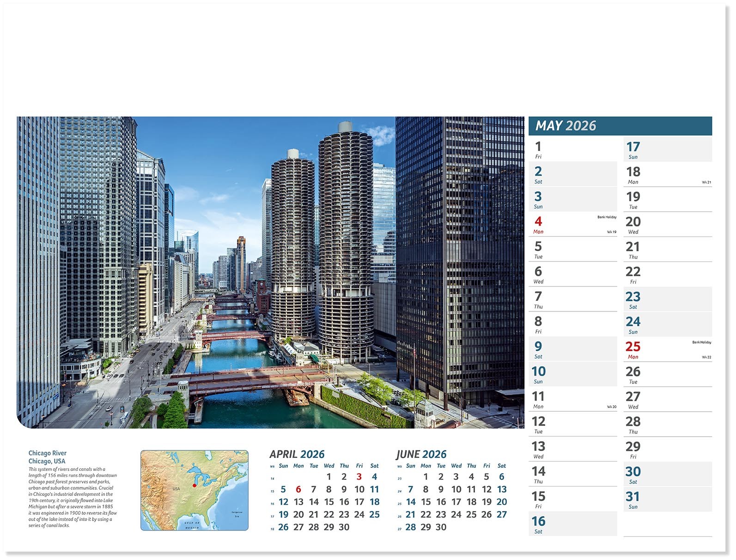Screen dimensions: 736x560
Task: Open the Chicago River skyline photo
Action: pos(270,272)
